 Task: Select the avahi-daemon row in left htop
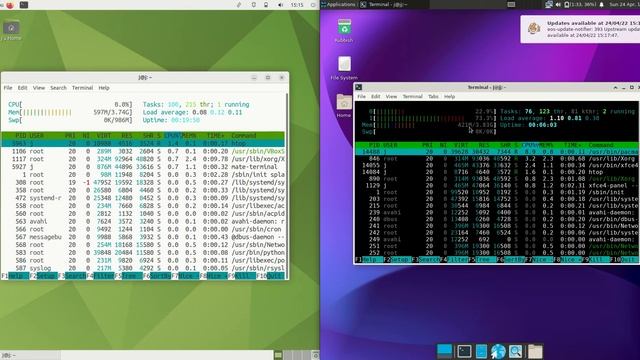pyautogui.click(x=143, y=221)
